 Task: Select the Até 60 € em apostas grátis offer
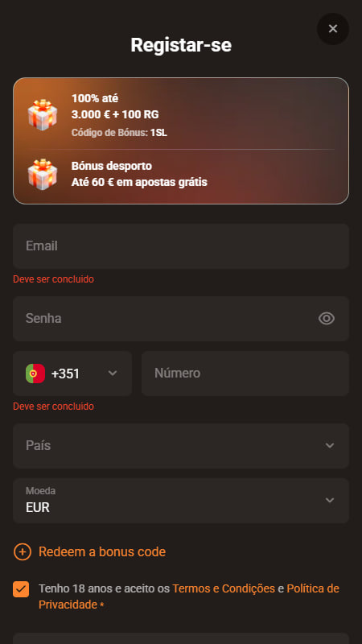coord(181,175)
